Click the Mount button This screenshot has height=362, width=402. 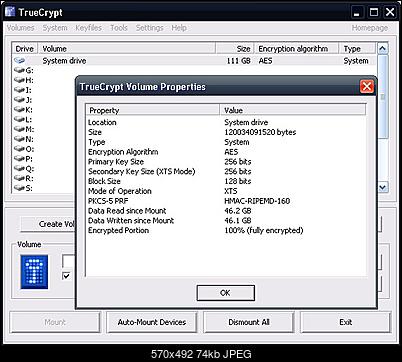tap(55, 322)
